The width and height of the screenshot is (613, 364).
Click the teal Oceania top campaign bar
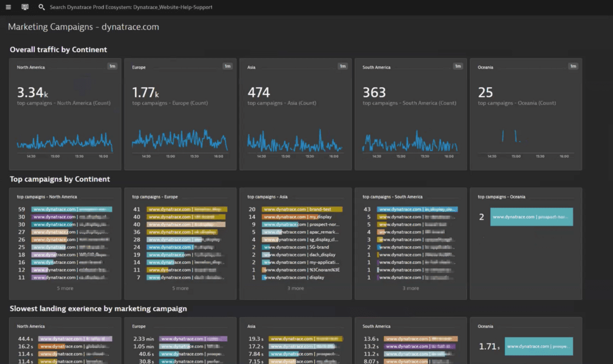pyautogui.click(x=531, y=216)
